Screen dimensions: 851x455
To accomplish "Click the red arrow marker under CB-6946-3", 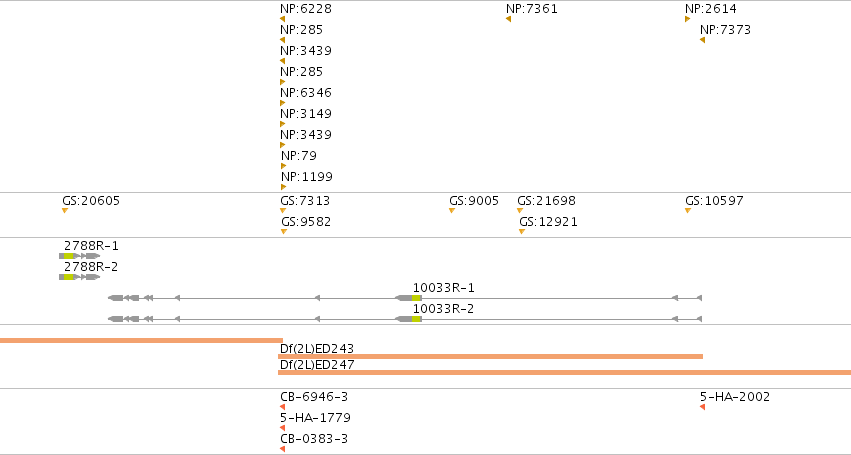I will [x=282, y=407].
